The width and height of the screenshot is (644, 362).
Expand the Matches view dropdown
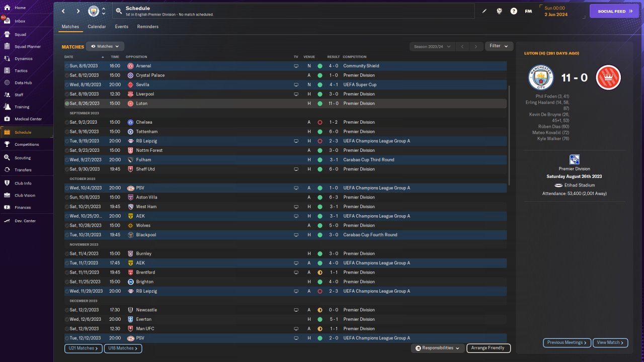(105, 46)
